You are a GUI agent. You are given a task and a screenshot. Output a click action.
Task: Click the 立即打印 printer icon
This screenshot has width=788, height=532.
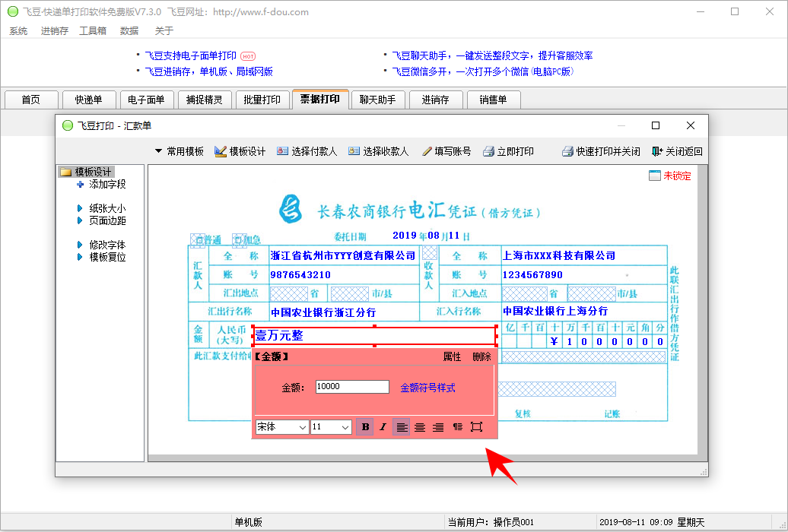point(488,151)
